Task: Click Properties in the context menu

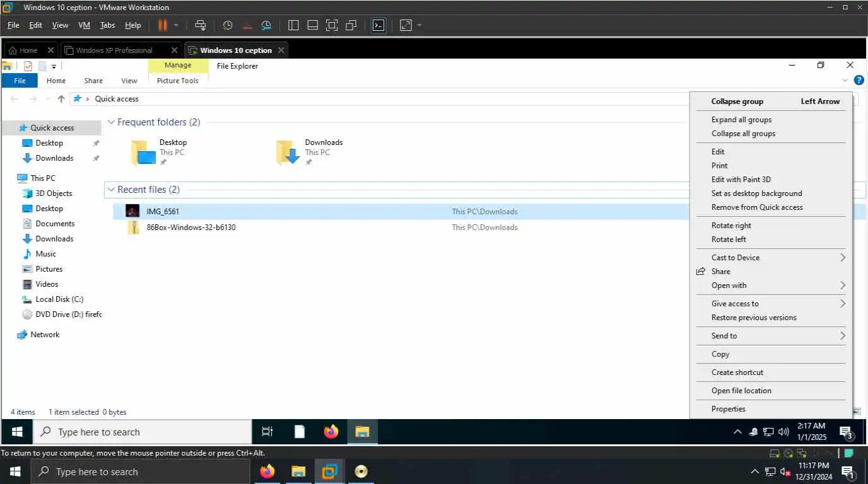Action: 728,409
